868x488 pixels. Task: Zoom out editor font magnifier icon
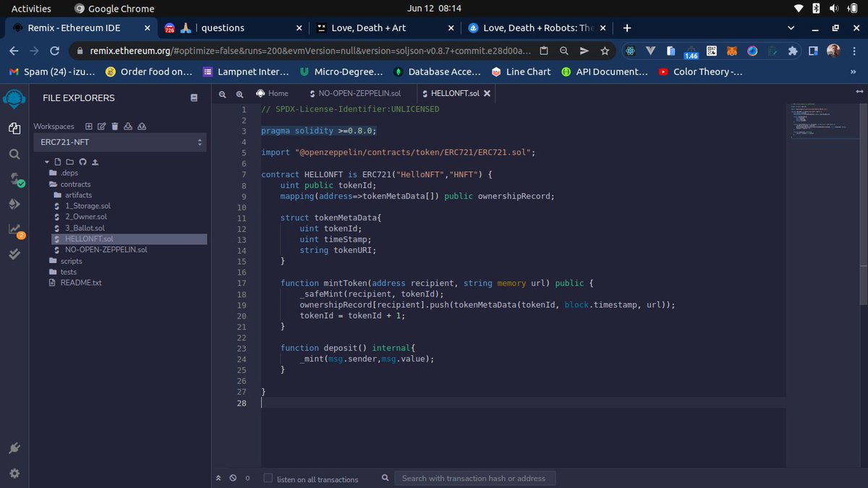click(223, 94)
